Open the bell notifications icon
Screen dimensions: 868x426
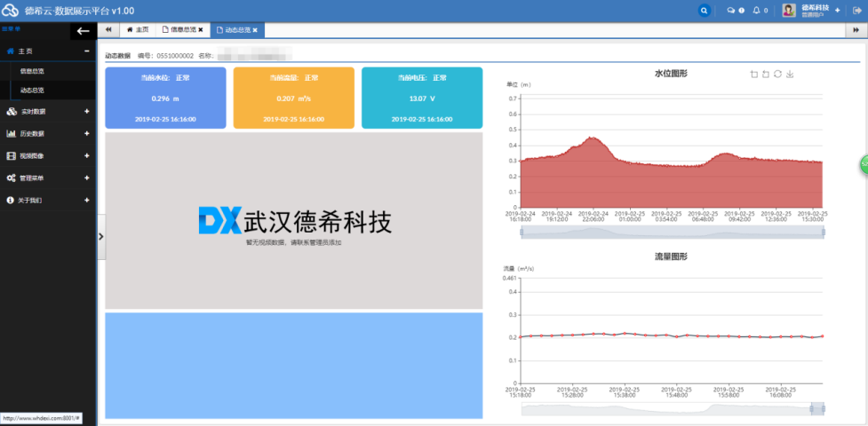[758, 11]
